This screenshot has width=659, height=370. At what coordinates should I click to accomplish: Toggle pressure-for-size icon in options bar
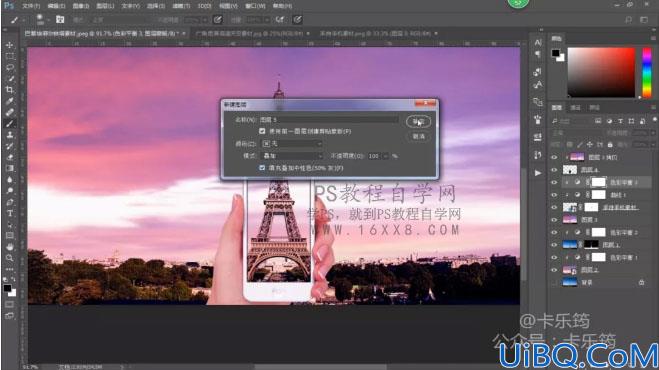pyautogui.click(x=297, y=19)
